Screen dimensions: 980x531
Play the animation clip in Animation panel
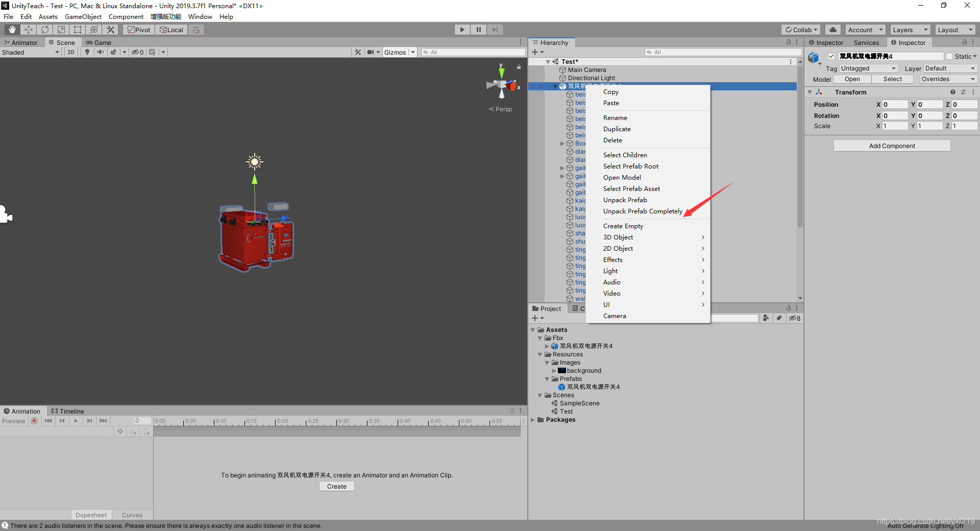coord(76,421)
